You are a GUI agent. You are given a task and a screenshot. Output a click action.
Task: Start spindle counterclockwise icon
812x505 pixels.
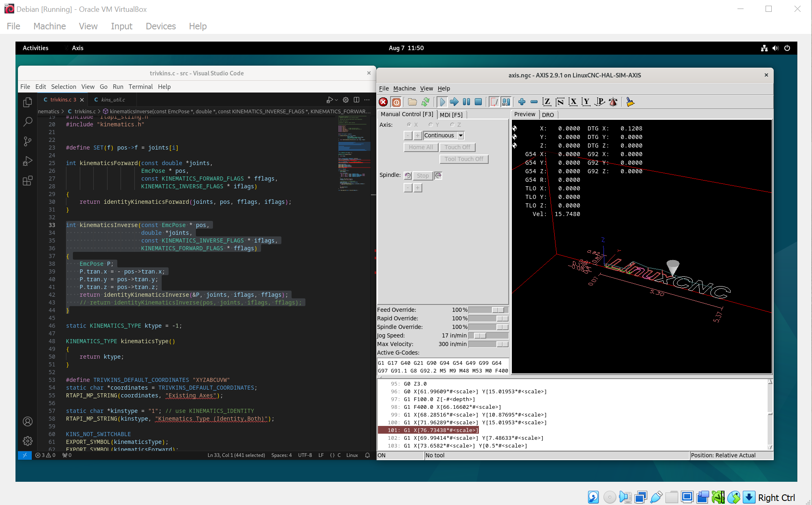408,176
